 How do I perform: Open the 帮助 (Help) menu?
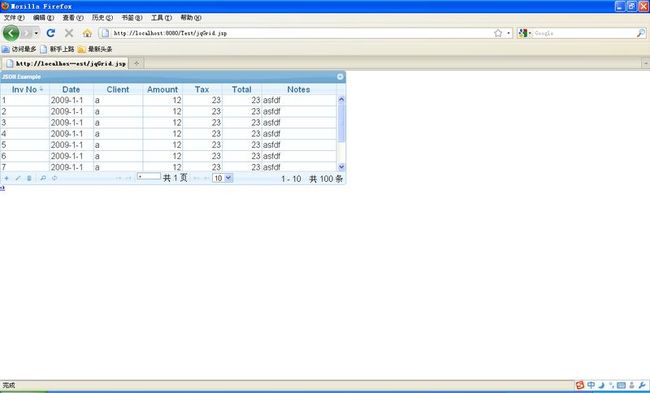pyautogui.click(x=190, y=18)
